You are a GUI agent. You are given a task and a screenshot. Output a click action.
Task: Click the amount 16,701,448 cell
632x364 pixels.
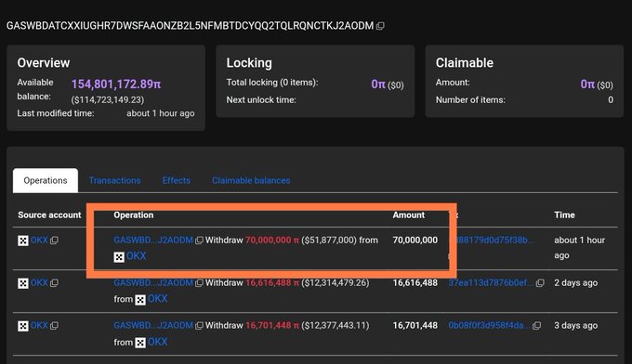click(415, 325)
